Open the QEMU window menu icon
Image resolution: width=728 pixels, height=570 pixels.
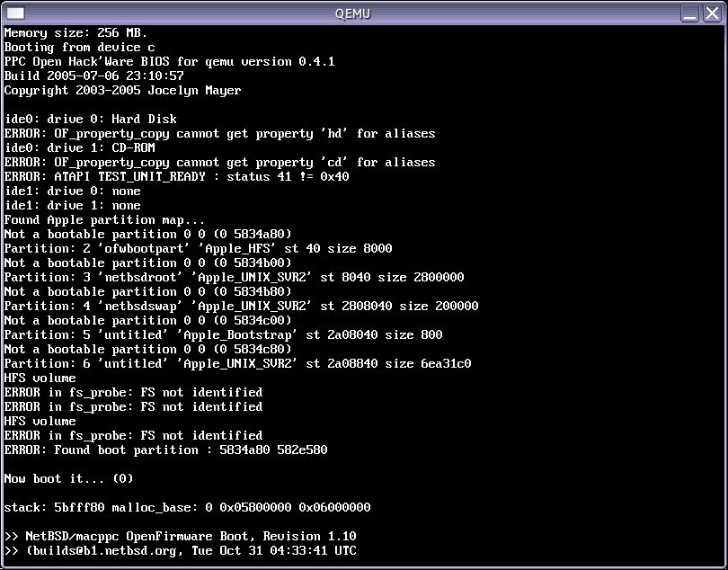[x=15, y=13]
